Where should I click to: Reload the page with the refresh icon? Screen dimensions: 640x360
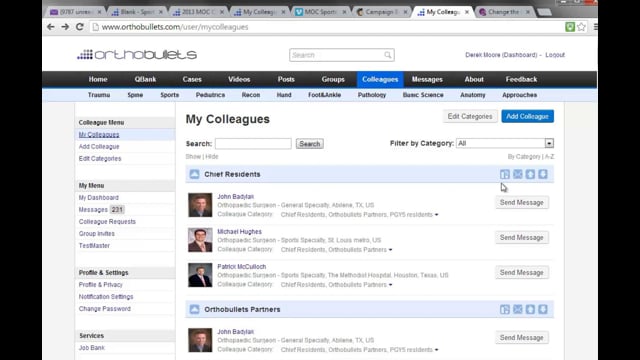[80, 27]
